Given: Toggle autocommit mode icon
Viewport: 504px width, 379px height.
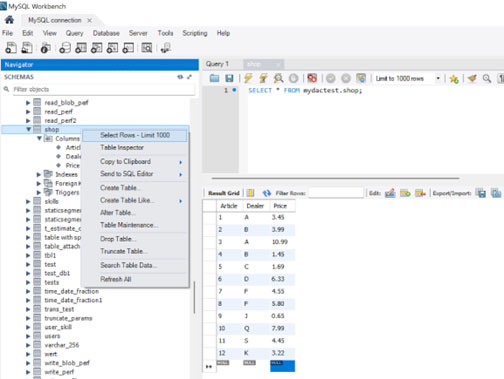Looking at the screenshot, I should pos(361,78).
